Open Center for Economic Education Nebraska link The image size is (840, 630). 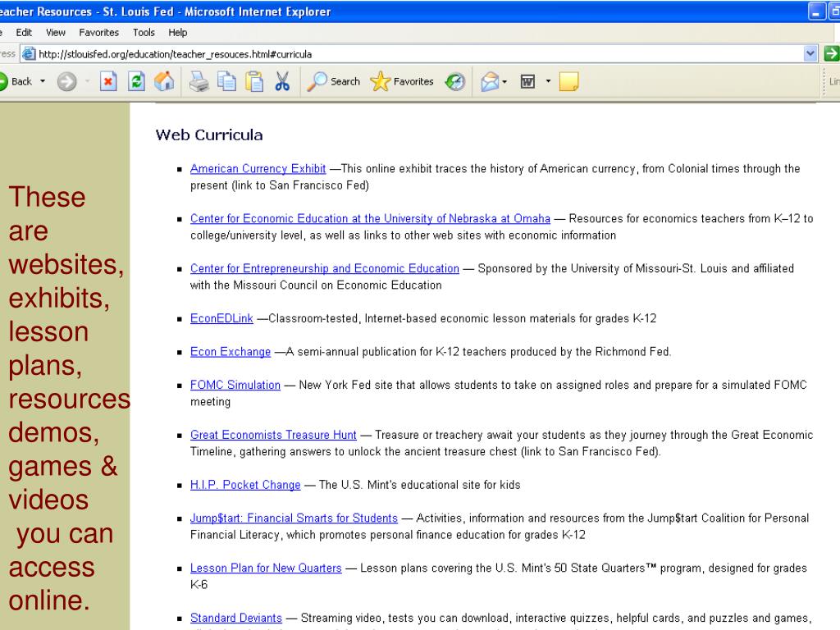pos(370,218)
